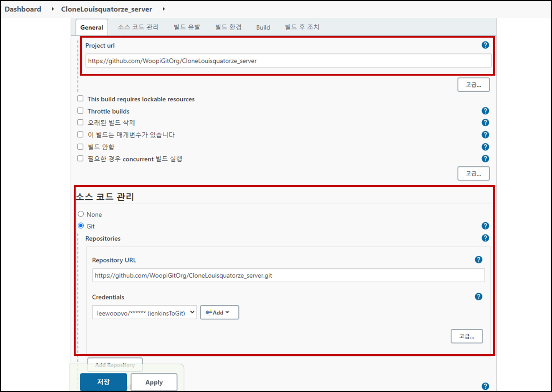The image size is (552, 392).
Task: Click Add Repository button
Action: [115, 365]
